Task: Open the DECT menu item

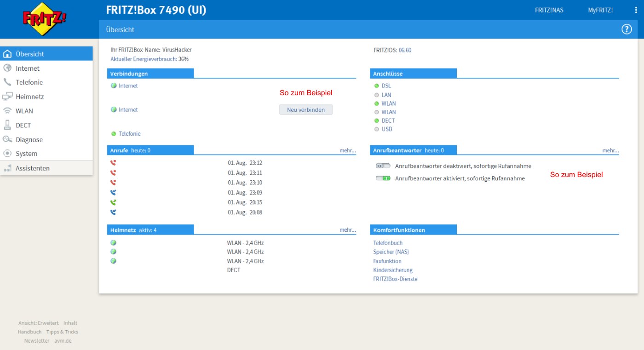Action: click(46, 125)
